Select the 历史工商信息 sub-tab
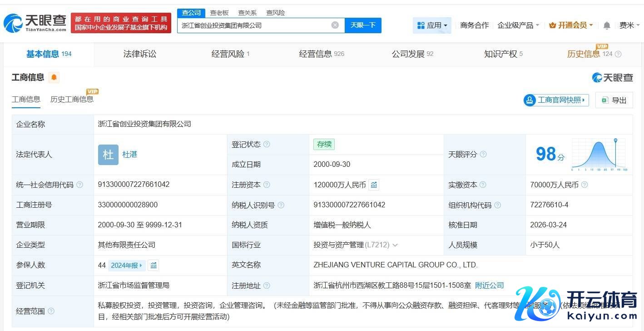Screen dimensions: 644x331 click(x=72, y=99)
